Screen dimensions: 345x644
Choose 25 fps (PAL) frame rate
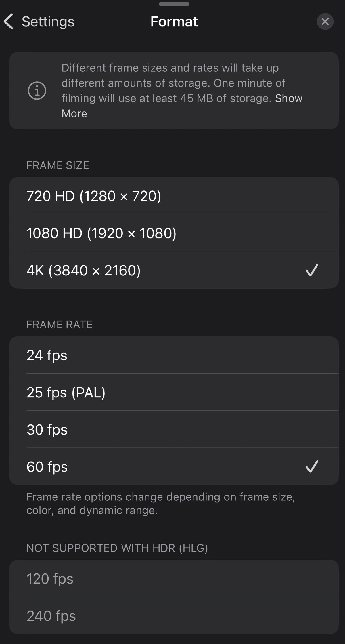coord(174,392)
